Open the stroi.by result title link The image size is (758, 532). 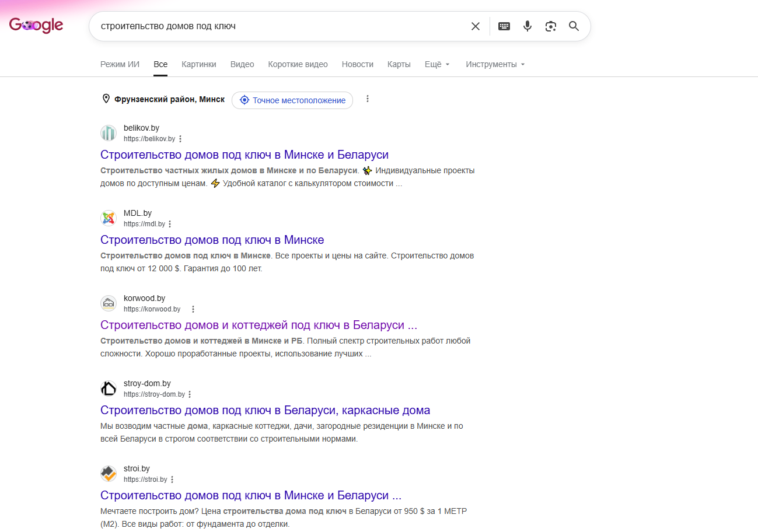click(251, 495)
